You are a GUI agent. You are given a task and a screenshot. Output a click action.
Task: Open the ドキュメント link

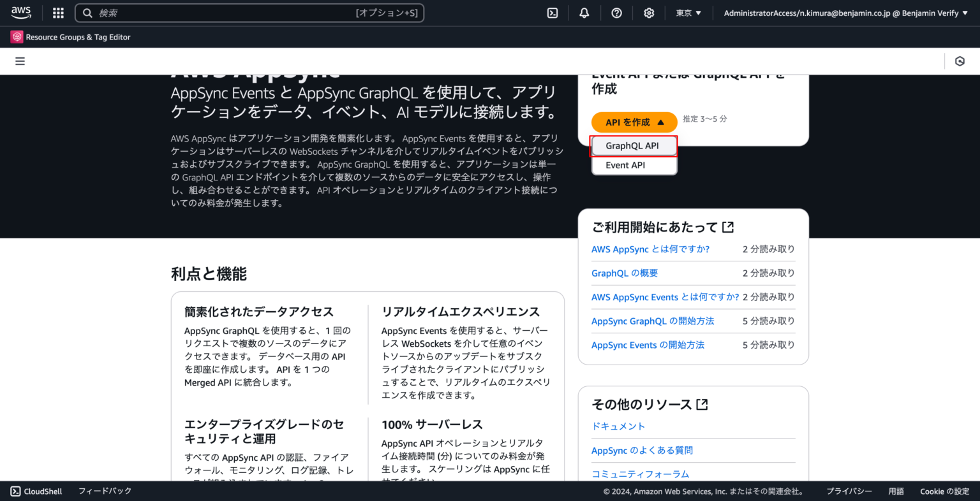(618, 426)
